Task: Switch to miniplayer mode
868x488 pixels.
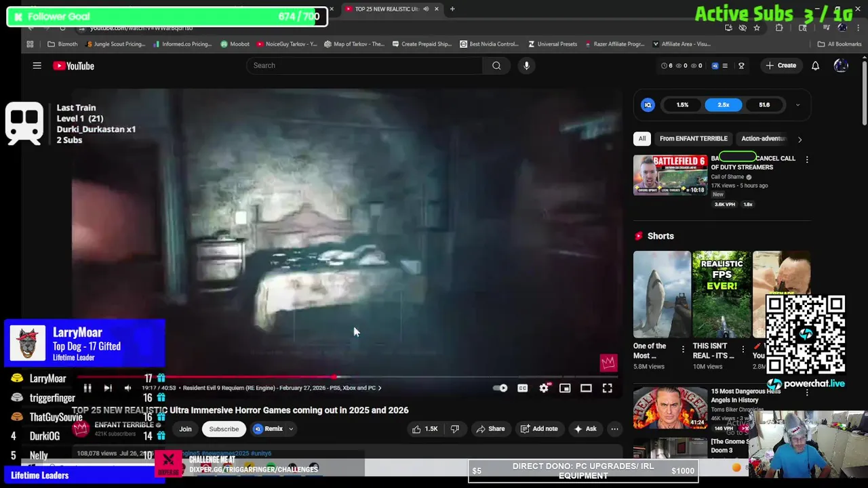Action: (x=565, y=388)
